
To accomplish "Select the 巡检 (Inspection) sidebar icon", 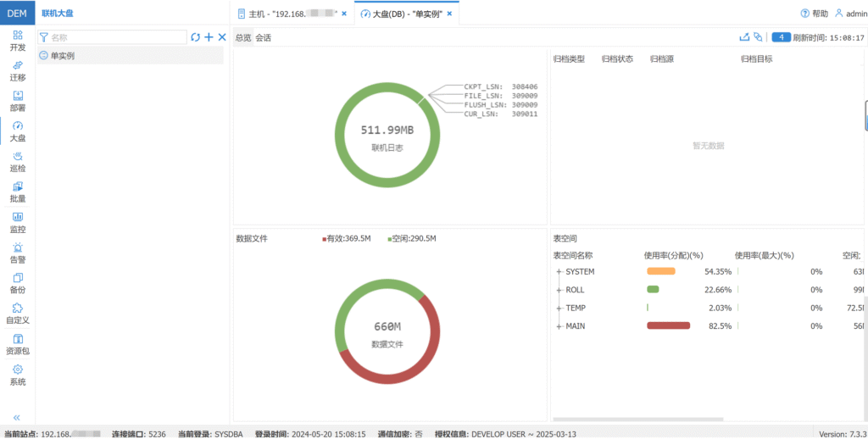I will tap(18, 161).
